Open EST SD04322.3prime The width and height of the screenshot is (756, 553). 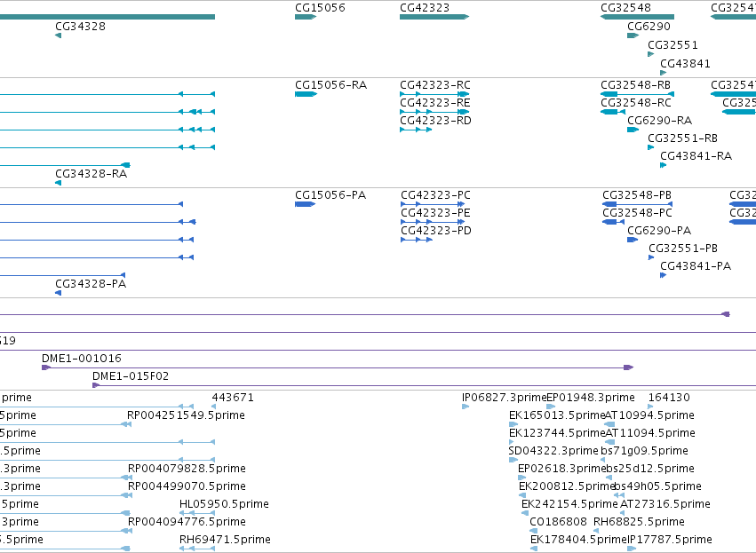point(553,451)
